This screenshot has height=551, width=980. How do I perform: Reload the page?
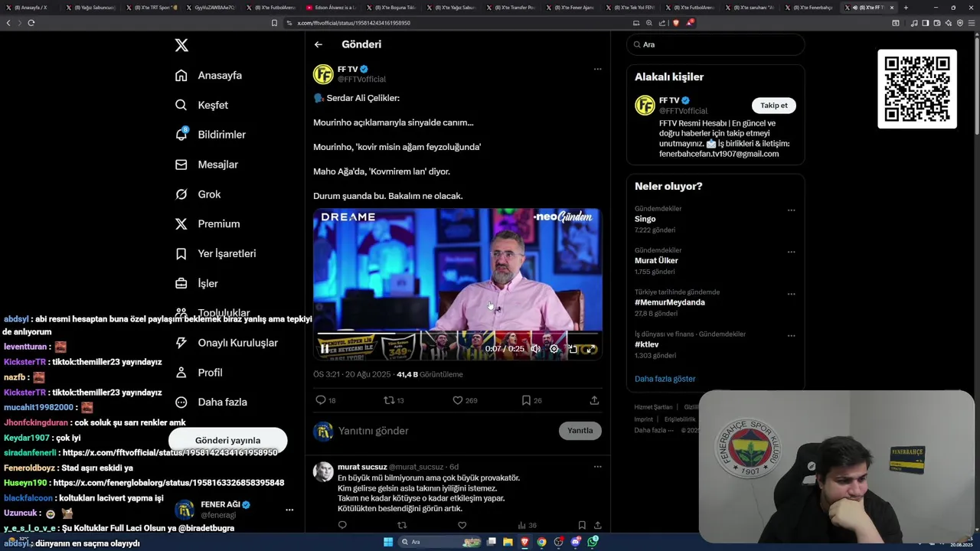(31, 23)
